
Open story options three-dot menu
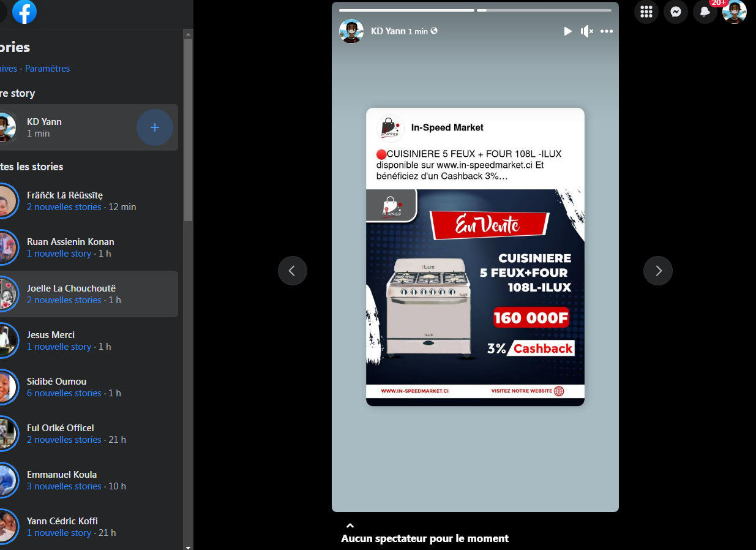point(606,31)
